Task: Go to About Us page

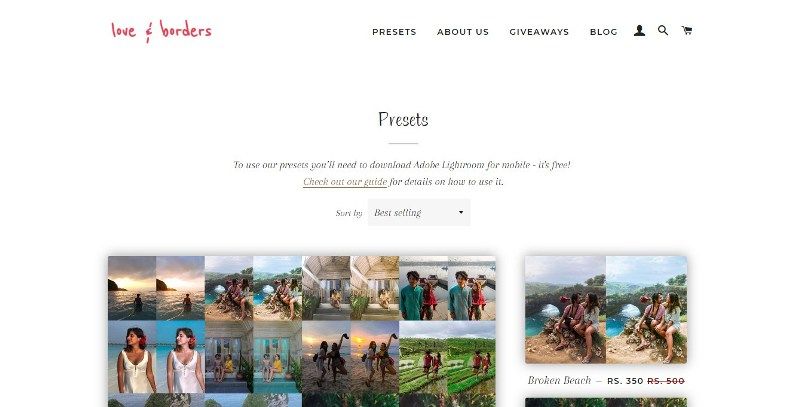Action: pos(463,32)
